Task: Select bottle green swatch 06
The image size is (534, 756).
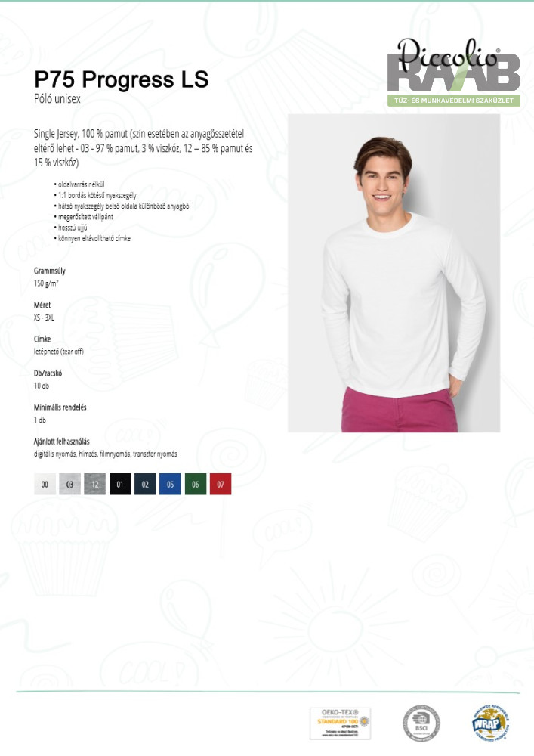Action: point(196,484)
